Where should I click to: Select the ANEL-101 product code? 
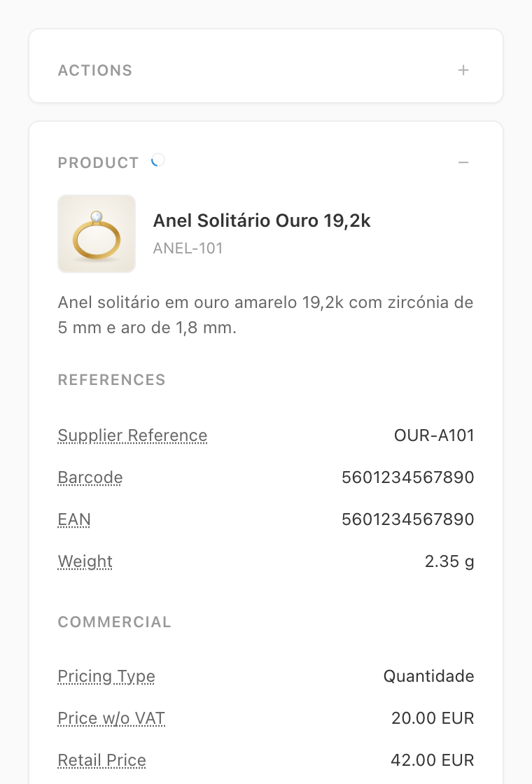pos(188,248)
